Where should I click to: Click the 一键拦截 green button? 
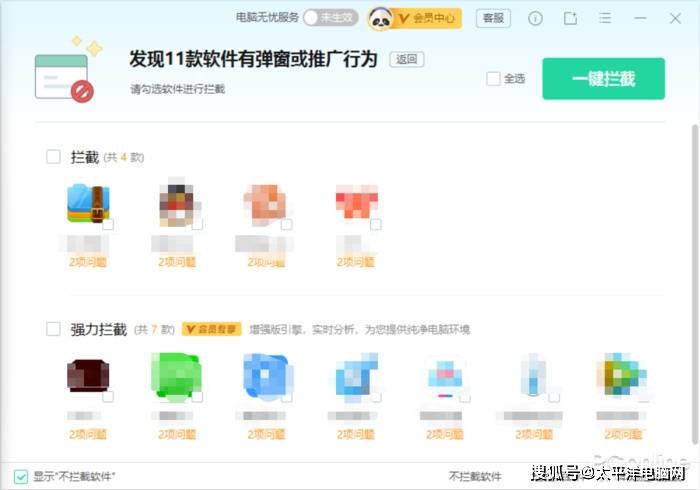[603, 79]
